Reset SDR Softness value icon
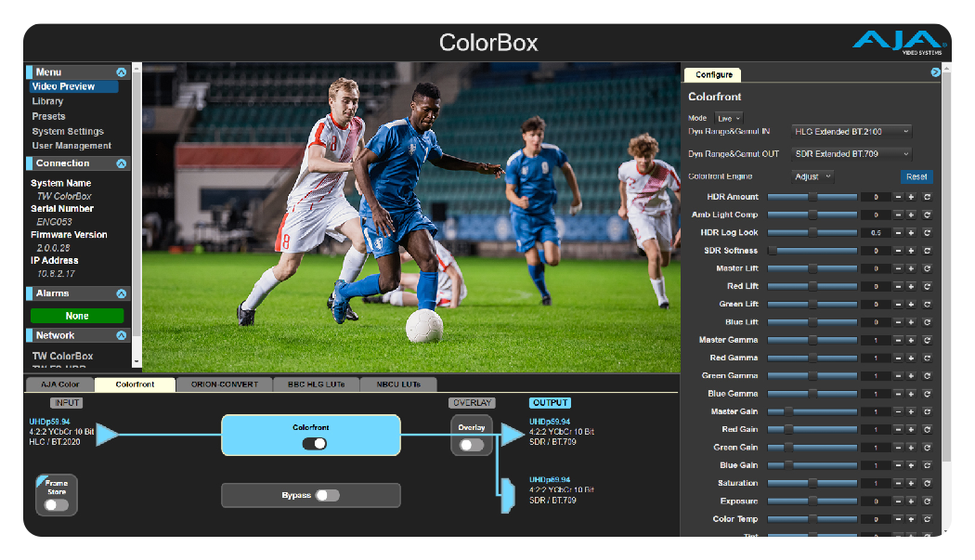975x560 pixels. click(927, 251)
